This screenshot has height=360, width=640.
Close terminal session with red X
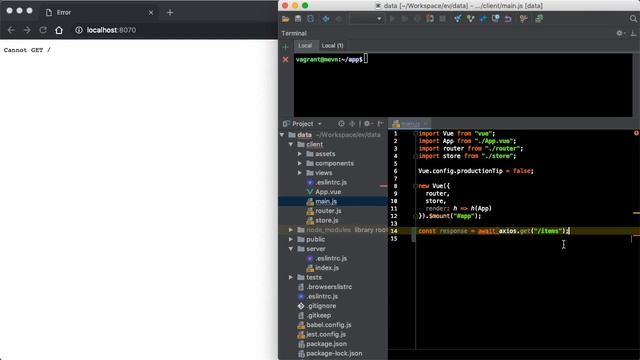pos(285,60)
